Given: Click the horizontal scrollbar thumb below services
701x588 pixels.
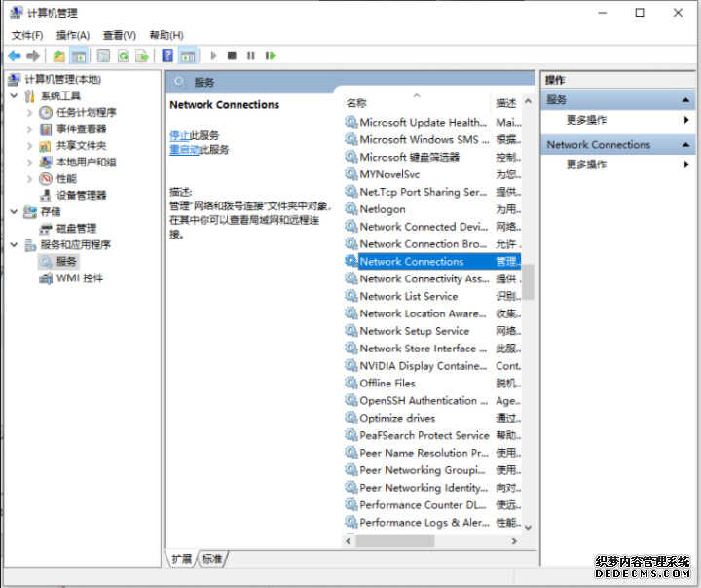Looking at the screenshot, I should click(394, 541).
